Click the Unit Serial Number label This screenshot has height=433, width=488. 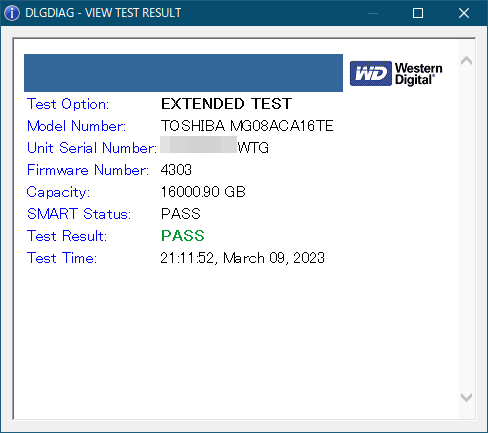pyautogui.click(x=92, y=148)
